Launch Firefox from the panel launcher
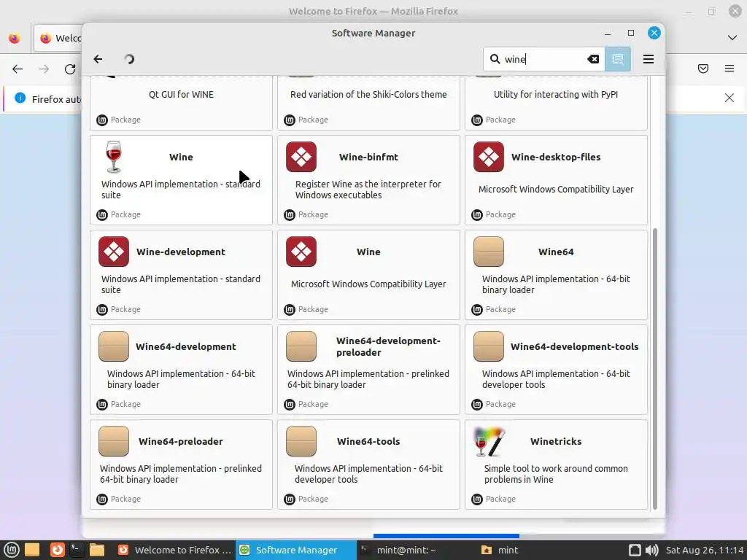The height and width of the screenshot is (560, 747). pos(57,550)
